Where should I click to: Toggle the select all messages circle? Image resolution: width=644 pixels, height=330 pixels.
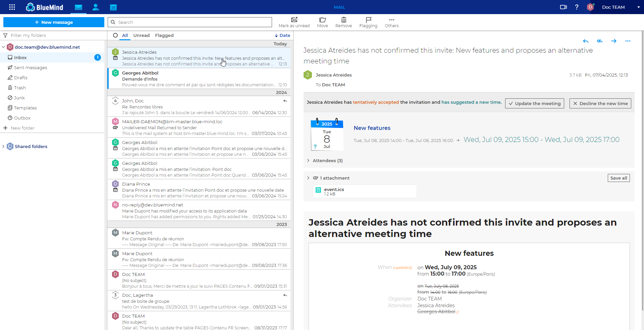(x=115, y=35)
